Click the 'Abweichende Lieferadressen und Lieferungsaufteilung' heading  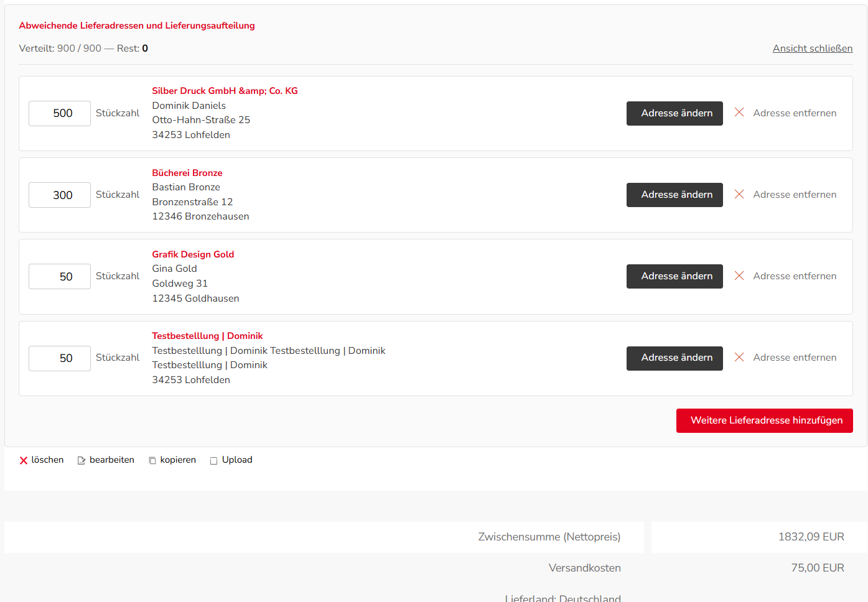click(137, 25)
